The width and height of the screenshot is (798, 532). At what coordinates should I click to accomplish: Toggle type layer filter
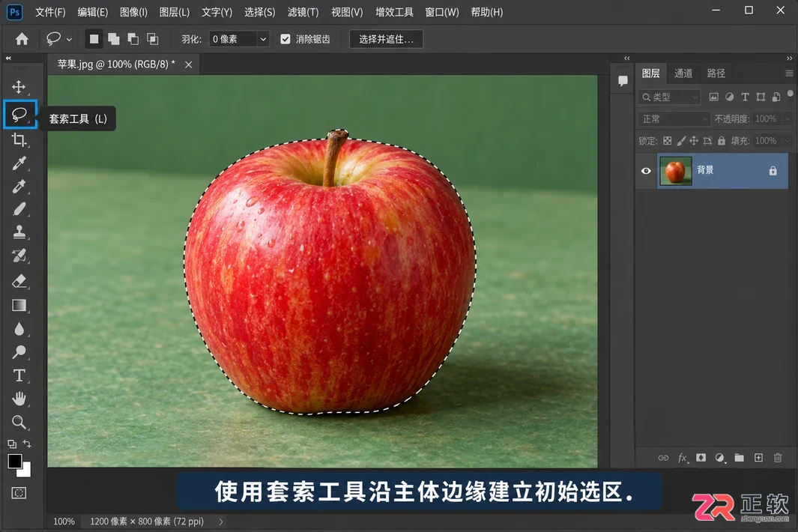tap(745, 97)
